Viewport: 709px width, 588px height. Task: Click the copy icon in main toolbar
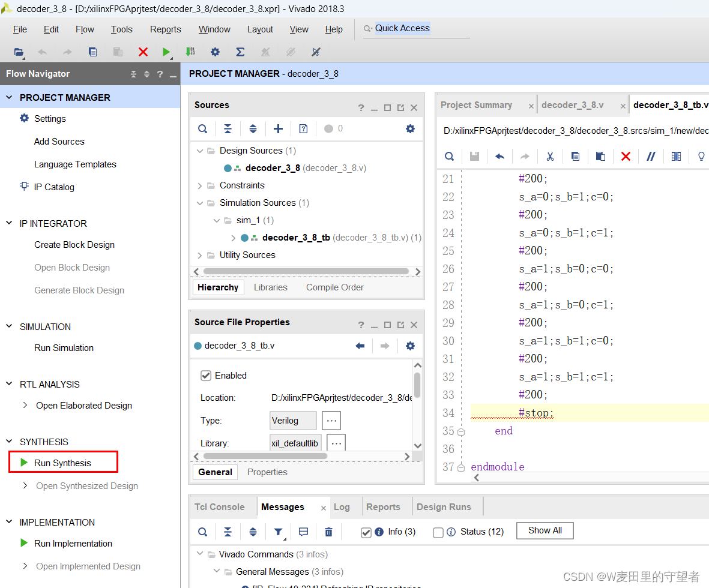pyautogui.click(x=92, y=52)
